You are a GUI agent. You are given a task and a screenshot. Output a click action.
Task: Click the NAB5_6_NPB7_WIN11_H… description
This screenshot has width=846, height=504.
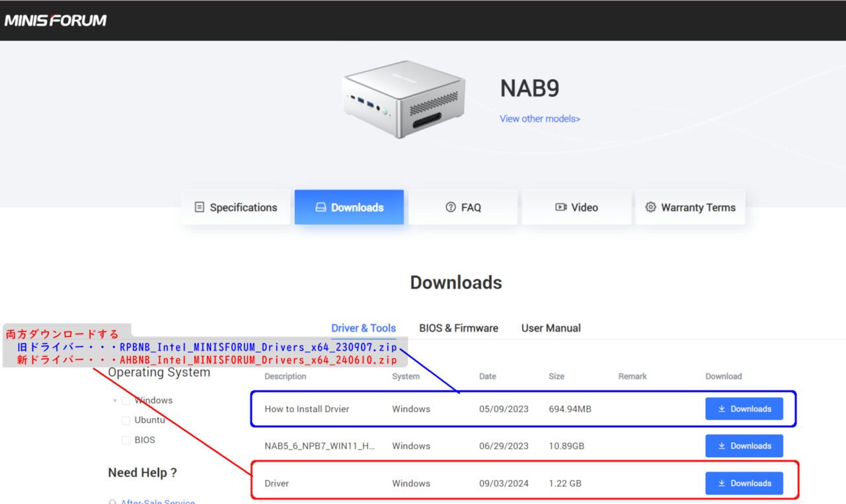click(320, 446)
